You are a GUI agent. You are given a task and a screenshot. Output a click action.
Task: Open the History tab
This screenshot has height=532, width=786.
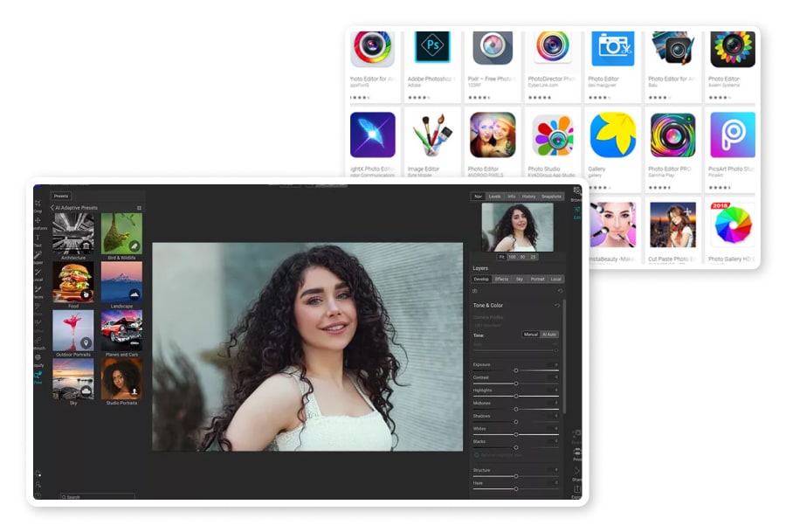[x=528, y=197]
